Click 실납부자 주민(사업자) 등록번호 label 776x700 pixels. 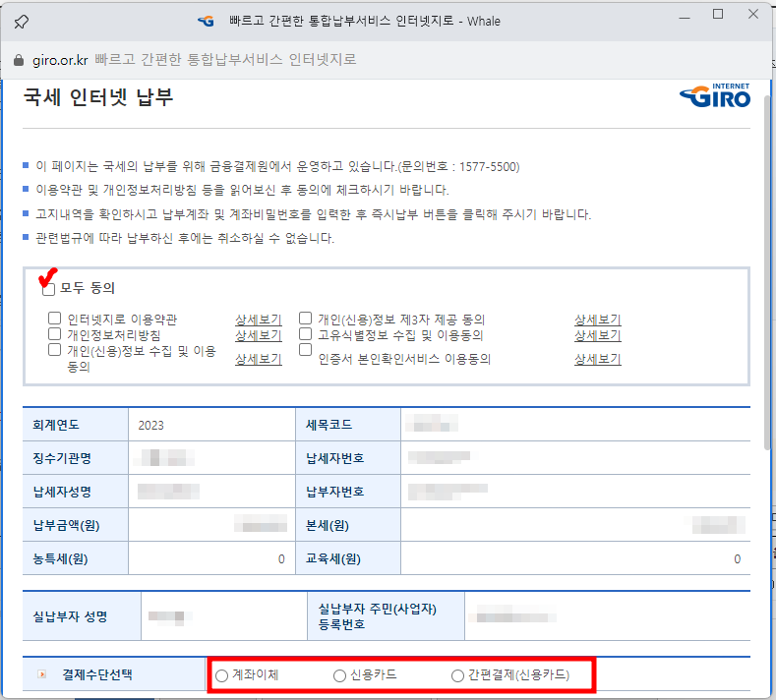[377, 616]
